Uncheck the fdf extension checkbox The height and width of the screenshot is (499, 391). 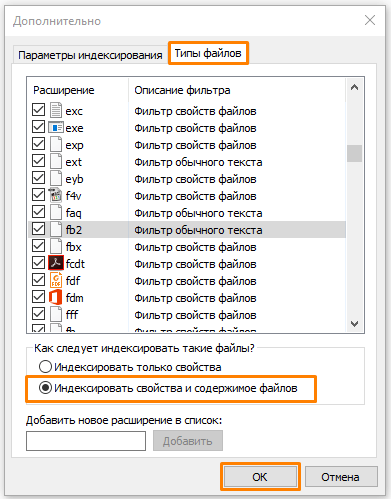38,279
